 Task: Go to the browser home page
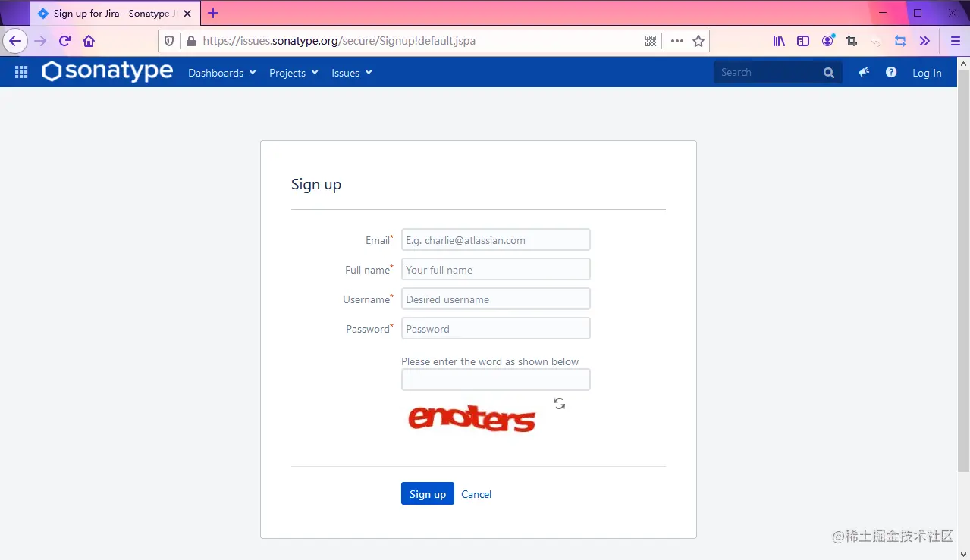89,41
